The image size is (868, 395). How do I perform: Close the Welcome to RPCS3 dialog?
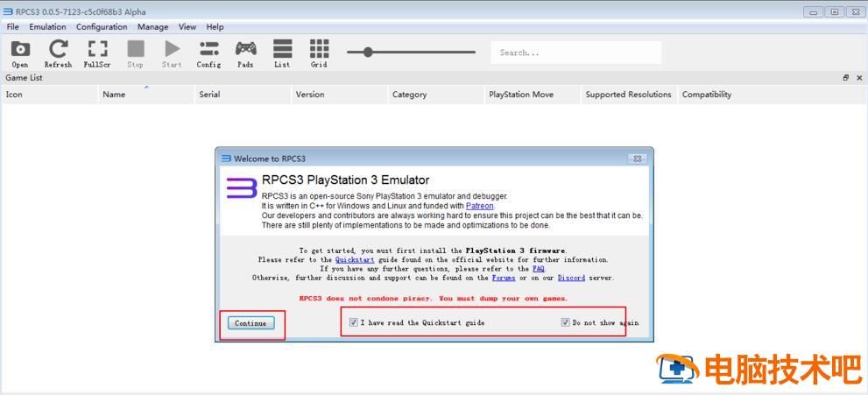(x=638, y=159)
